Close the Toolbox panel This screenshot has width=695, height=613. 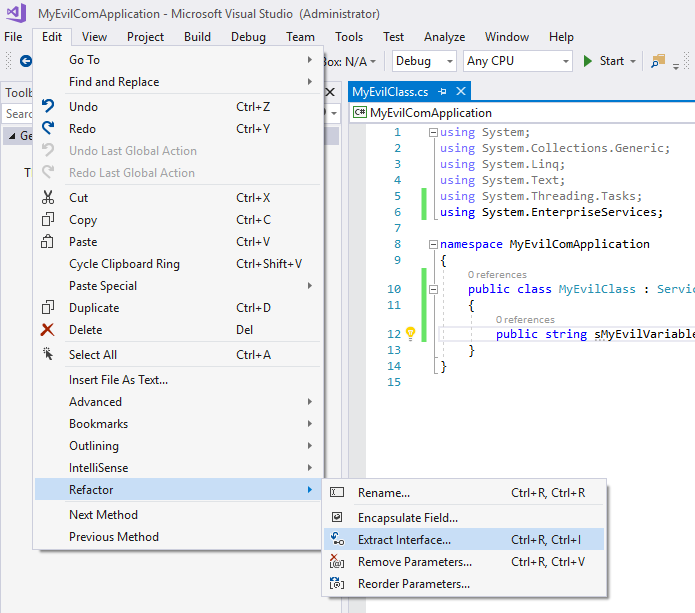coord(330,92)
